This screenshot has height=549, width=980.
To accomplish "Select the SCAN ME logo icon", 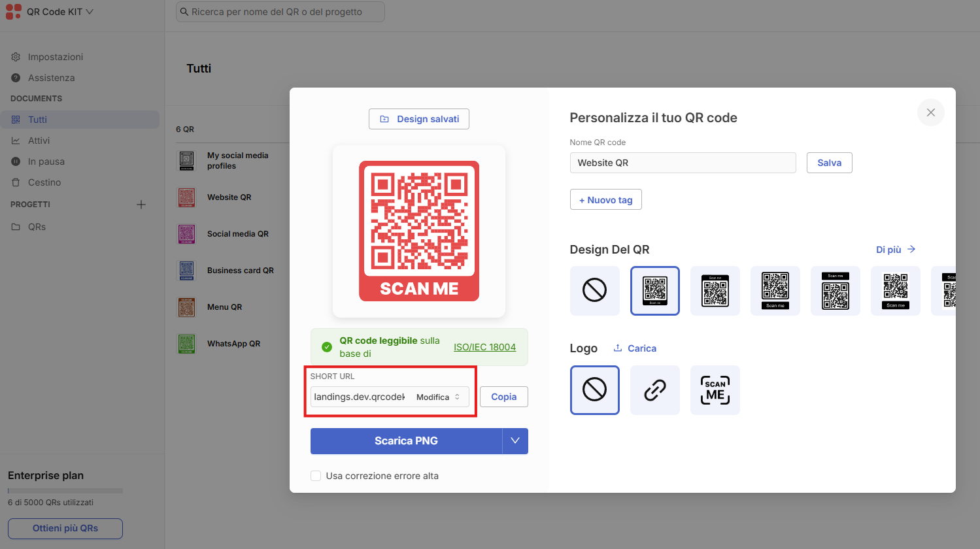I will [x=715, y=390].
